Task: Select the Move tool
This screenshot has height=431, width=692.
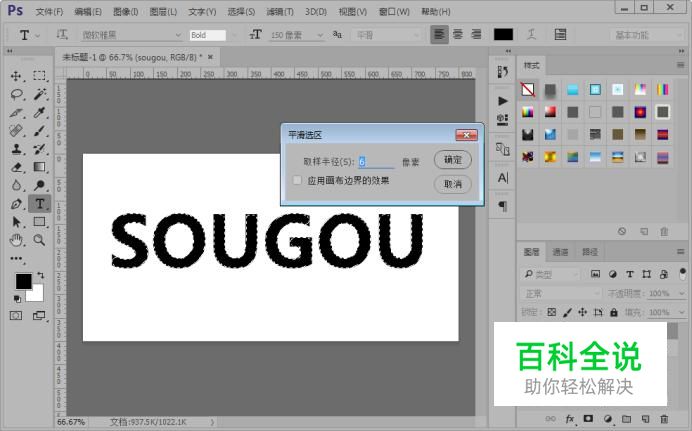Action: 16,76
